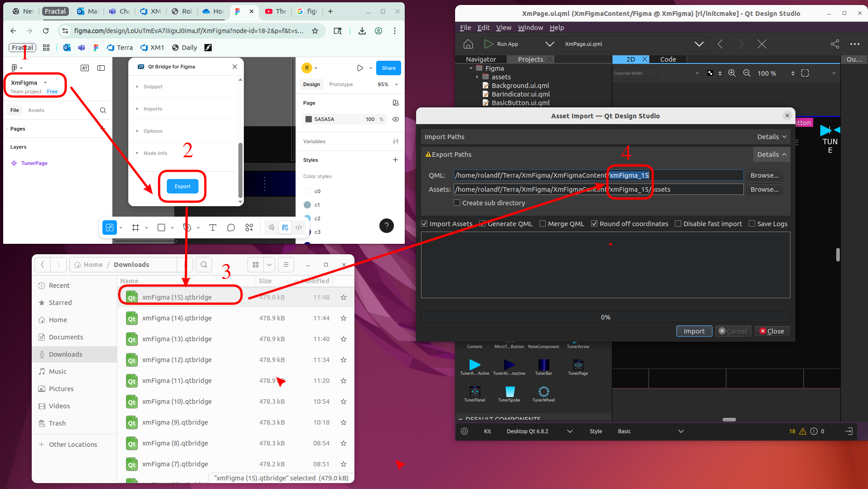Open Qt Design Studio more options ellipsis
868x489 pixels.
[855, 44]
